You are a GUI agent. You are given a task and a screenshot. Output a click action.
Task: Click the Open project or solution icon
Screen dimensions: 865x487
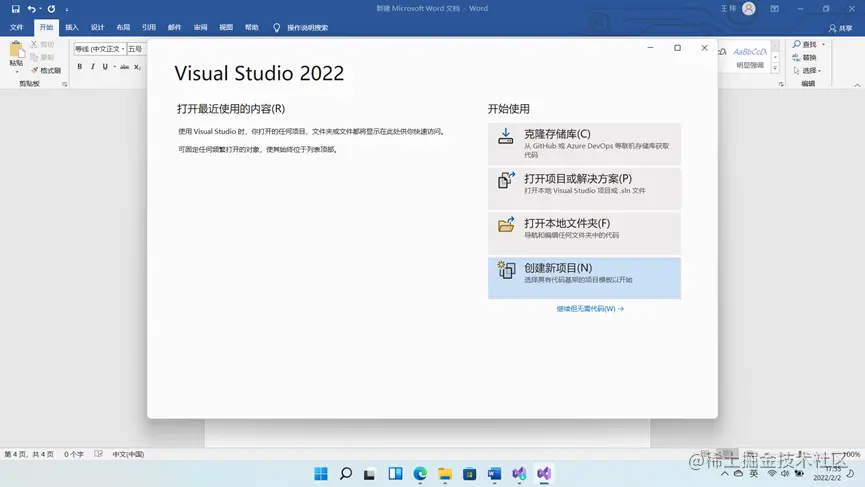tap(506, 180)
